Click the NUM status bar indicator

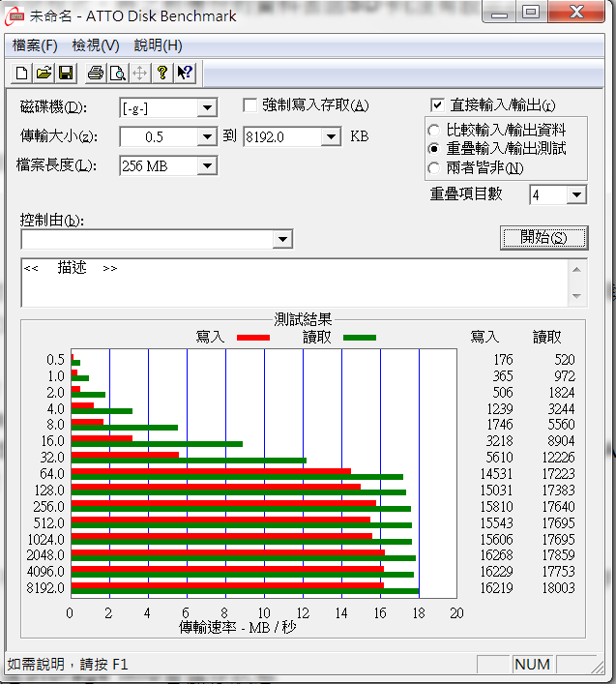[x=532, y=665]
